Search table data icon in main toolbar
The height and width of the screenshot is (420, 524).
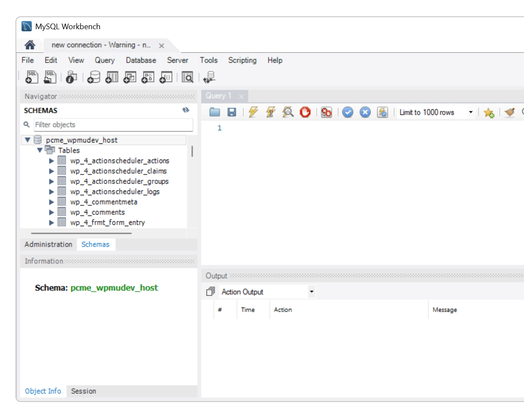(x=188, y=77)
